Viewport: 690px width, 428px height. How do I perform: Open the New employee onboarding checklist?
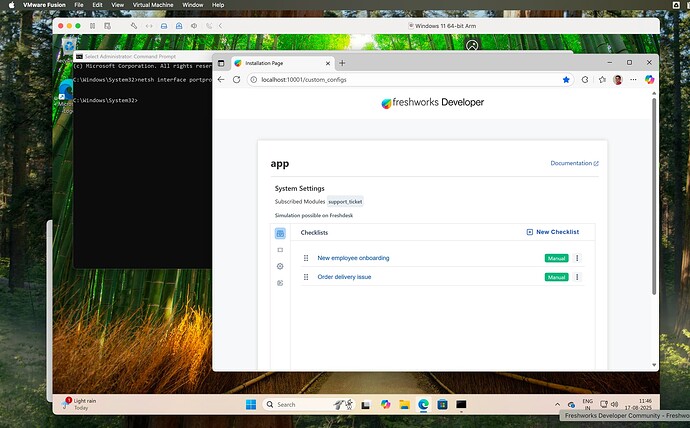coord(353,258)
